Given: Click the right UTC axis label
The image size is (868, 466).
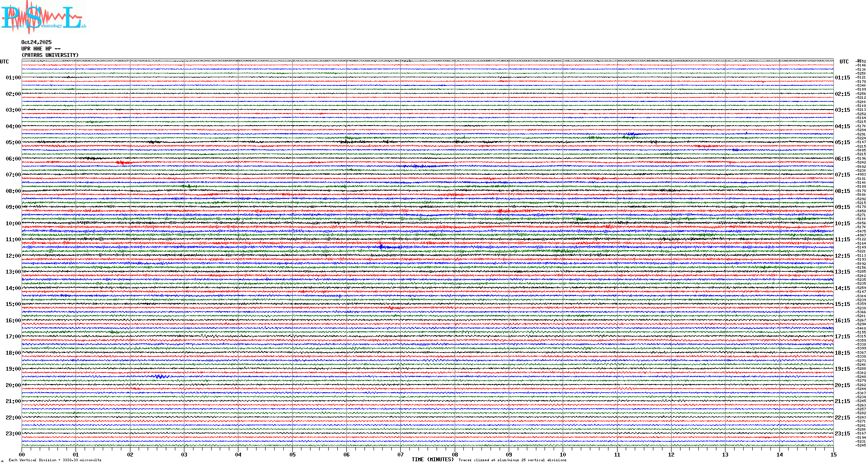Looking at the screenshot, I should pyautogui.click(x=844, y=62).
